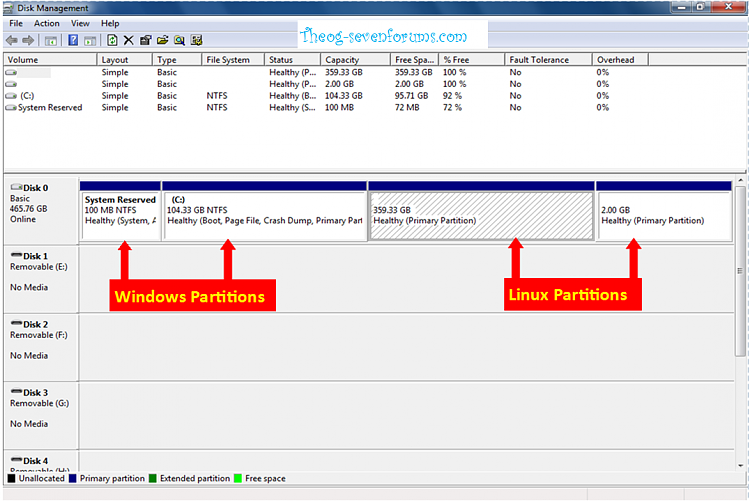The image size is (750, 501).
Task: Click the 72 MB free space cell
Action: pos(407,108)
